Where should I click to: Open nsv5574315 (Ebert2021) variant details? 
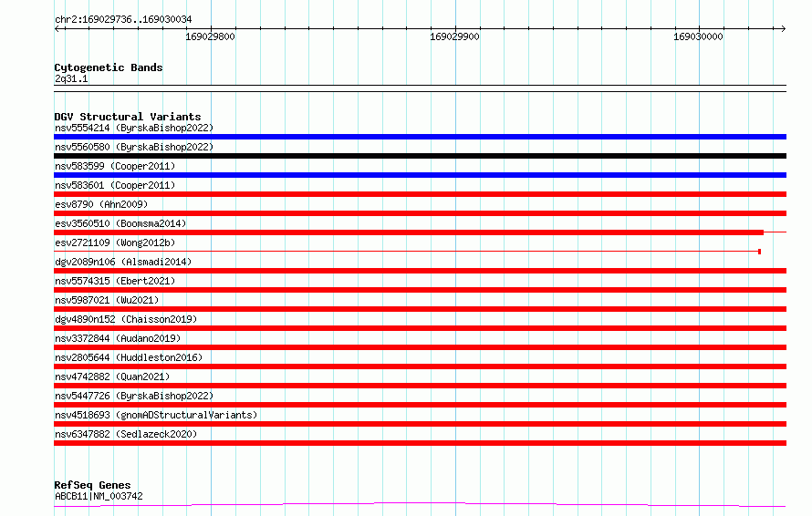tap(115, 281)
